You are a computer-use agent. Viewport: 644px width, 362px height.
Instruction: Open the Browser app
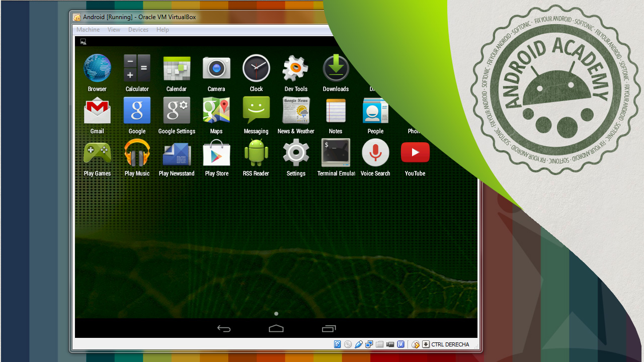pos(97,69)
